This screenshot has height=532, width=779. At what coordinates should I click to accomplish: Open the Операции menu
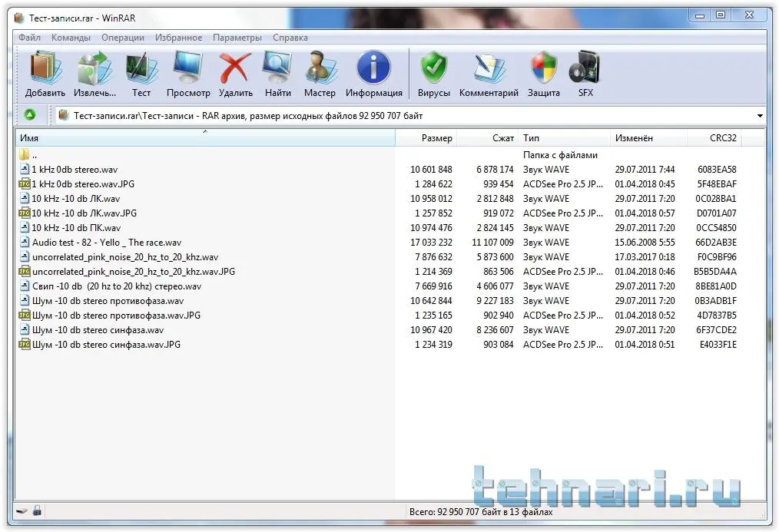tap(123, 38)
